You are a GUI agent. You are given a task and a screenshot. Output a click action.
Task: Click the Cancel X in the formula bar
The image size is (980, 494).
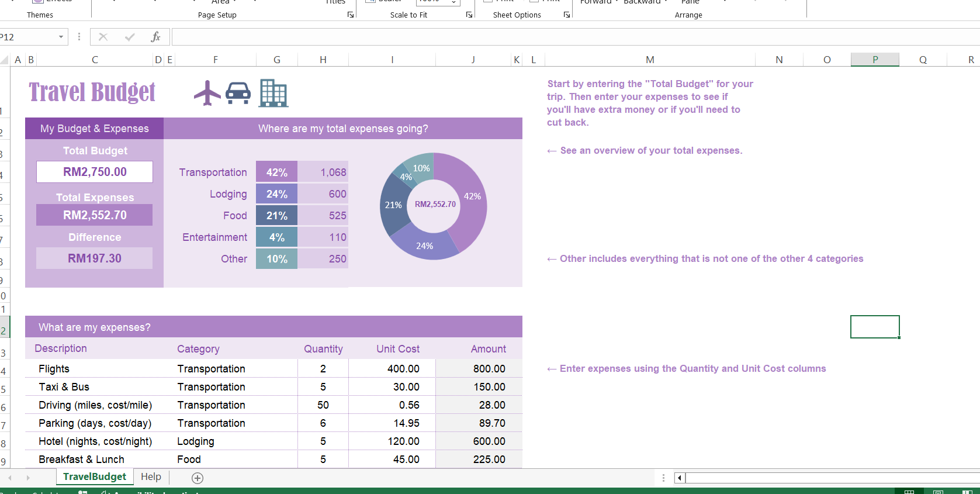coord(103,37)
